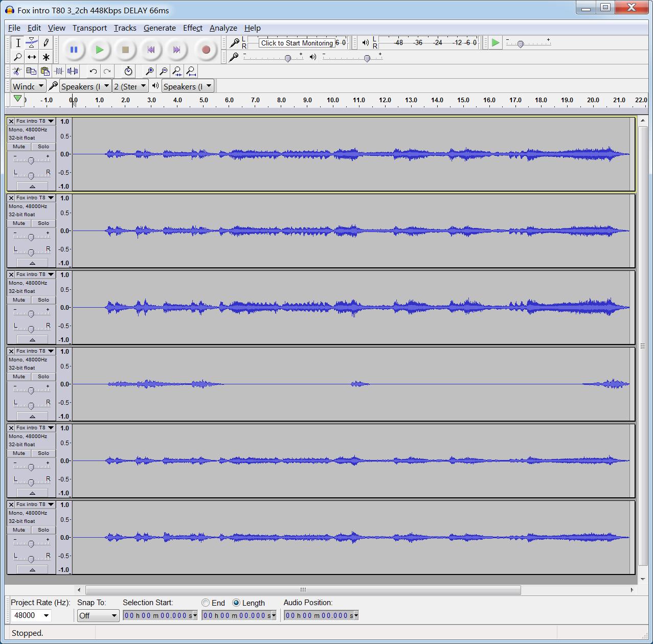Open the Project Rate dropdown
The image size is (653, 644).
46,615
